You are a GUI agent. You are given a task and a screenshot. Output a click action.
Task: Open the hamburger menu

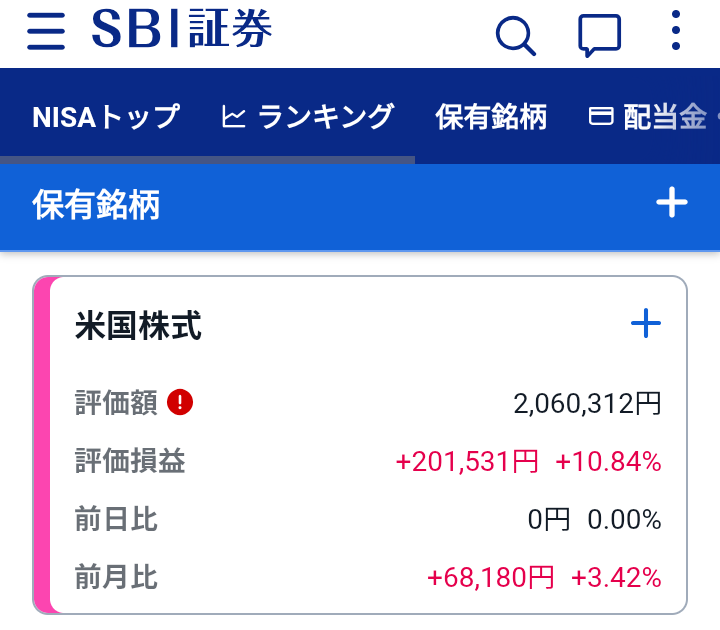click(x=46, y=31)
